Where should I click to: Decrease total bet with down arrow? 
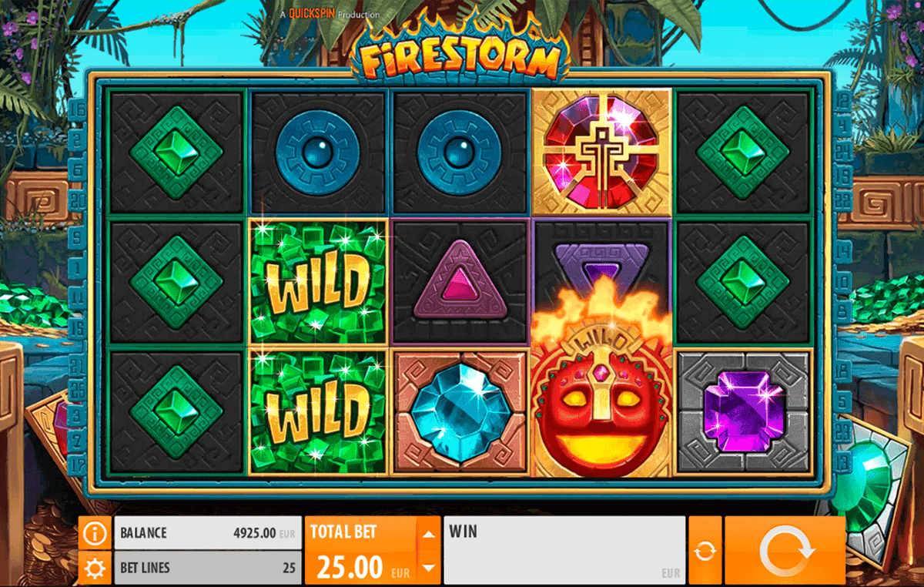(428, 568)
